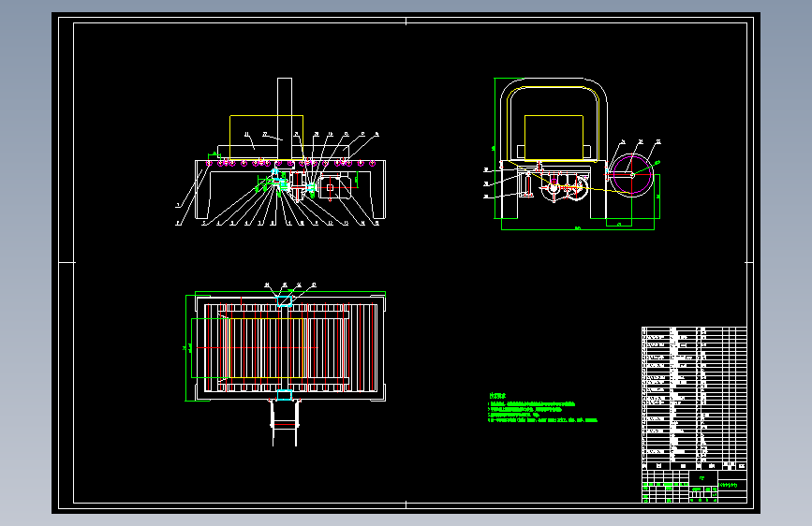Click the magenta reel wheel in the side view
This screenshot has width=812, height=526.
coord(632,175)
